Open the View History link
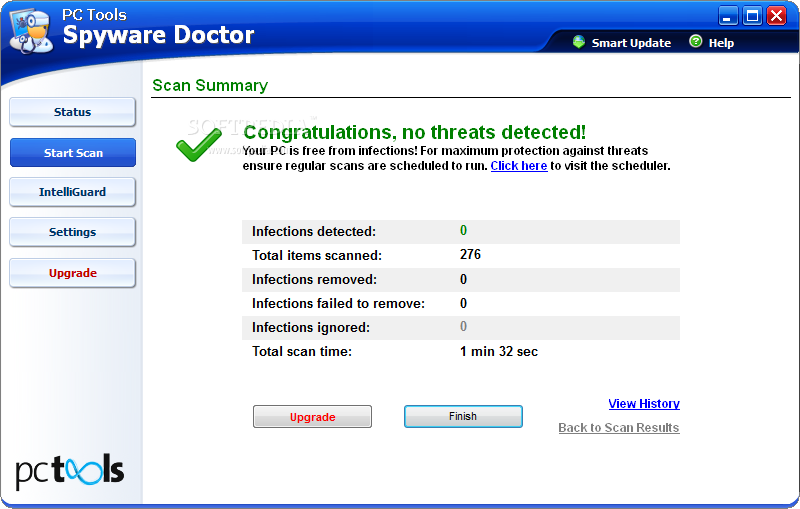The width and height of the screenshot is (800, 509). coord(644,403)
